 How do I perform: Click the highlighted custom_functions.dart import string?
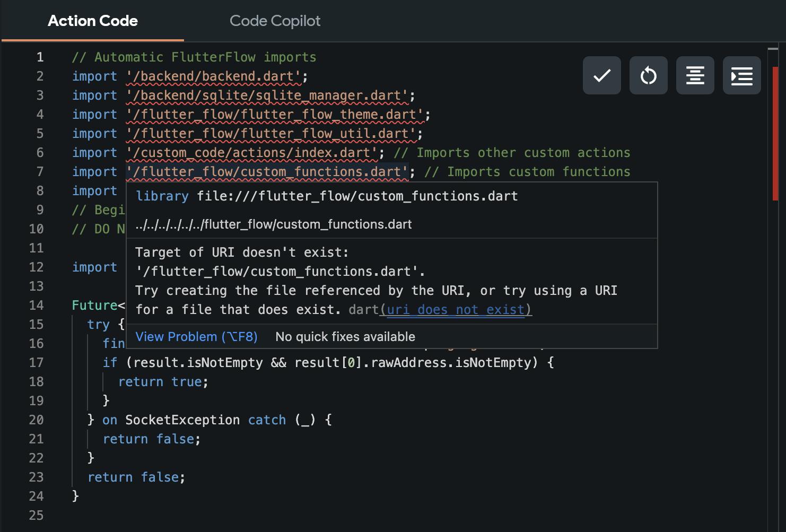pos(267,172)
